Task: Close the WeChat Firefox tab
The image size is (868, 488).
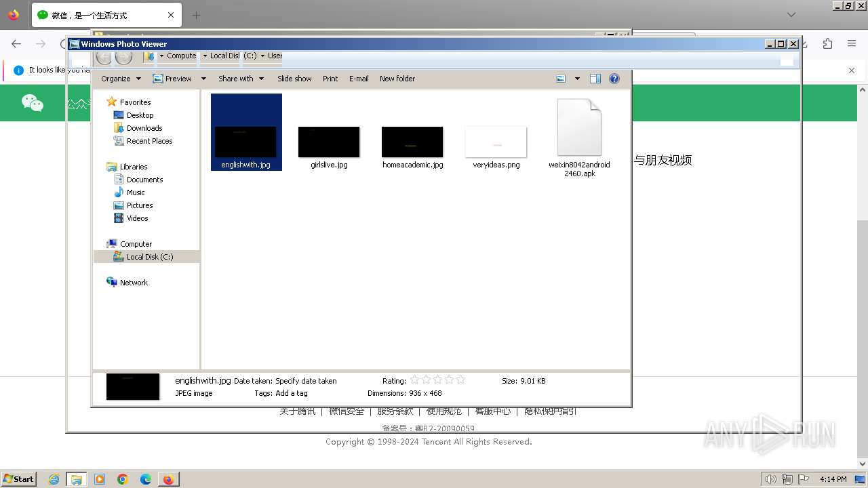Action: tap(171, 15)
